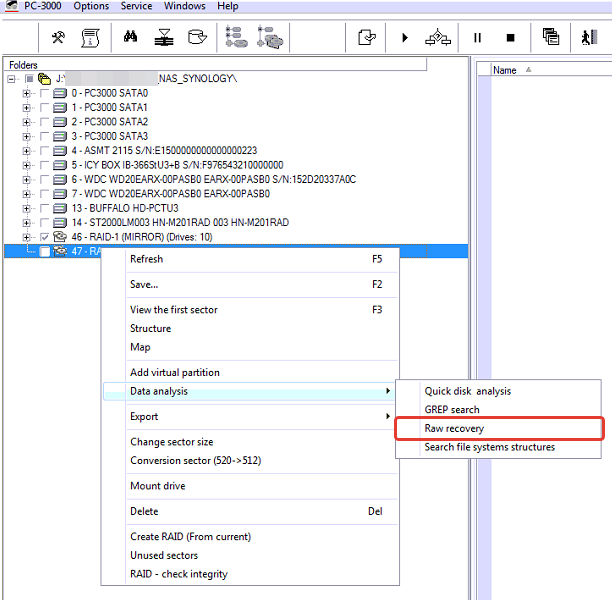The width and height of the screenshot is (612, 600).
Task: Open the Export submenu
Action: pos(250,417)
